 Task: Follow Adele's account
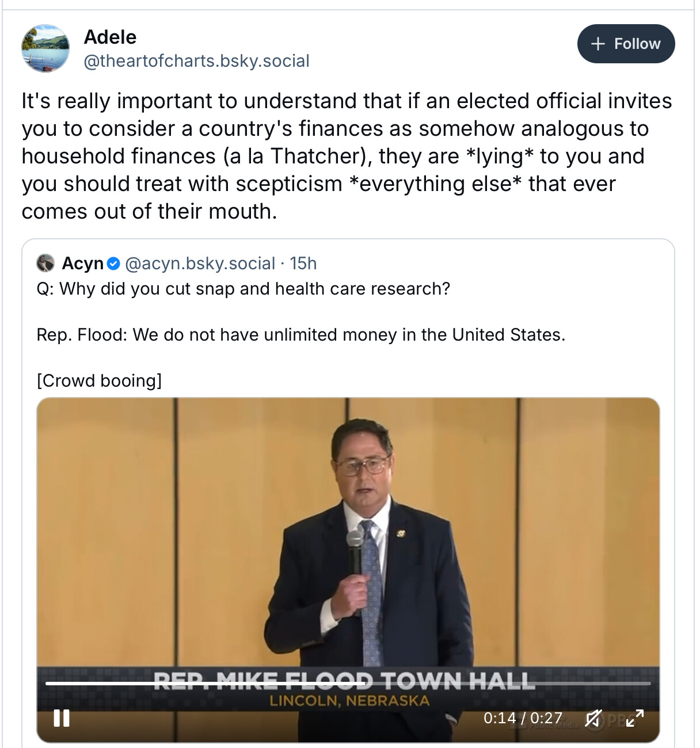626,44
